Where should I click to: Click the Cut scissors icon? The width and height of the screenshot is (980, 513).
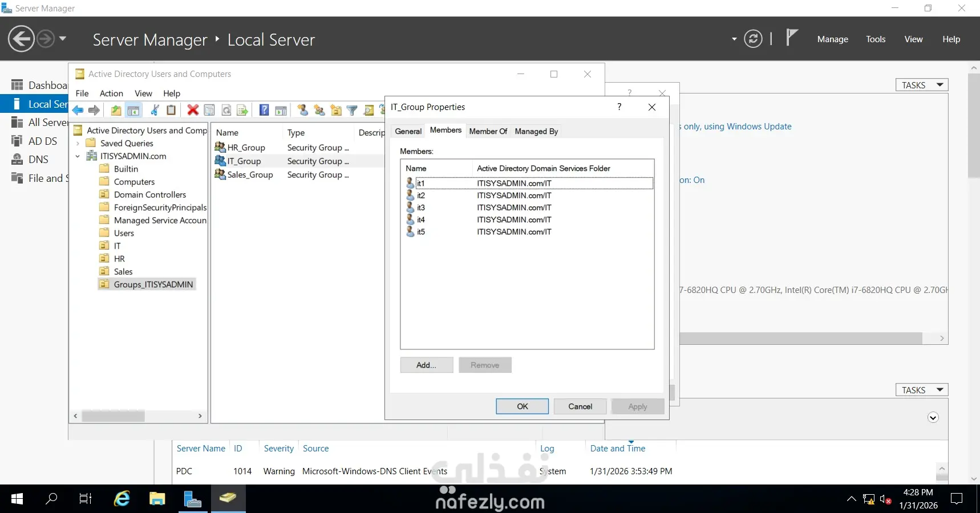[155, 111]
